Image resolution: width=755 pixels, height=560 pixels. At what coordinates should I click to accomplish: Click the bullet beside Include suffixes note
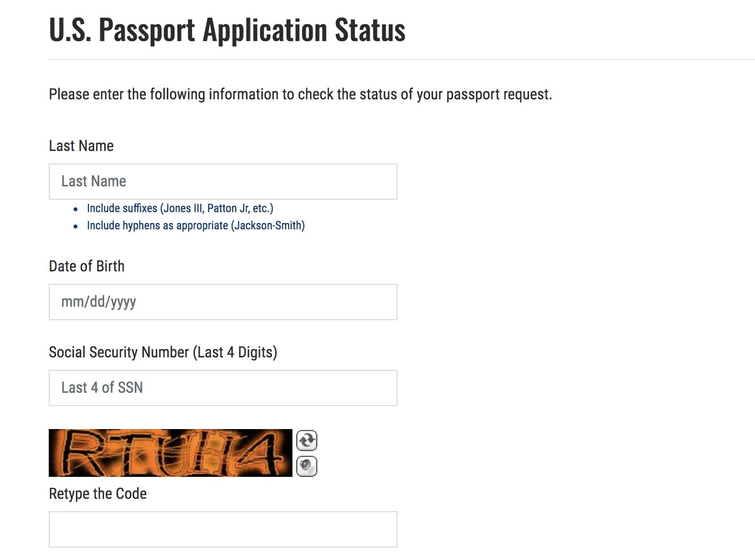pos(76,209)
